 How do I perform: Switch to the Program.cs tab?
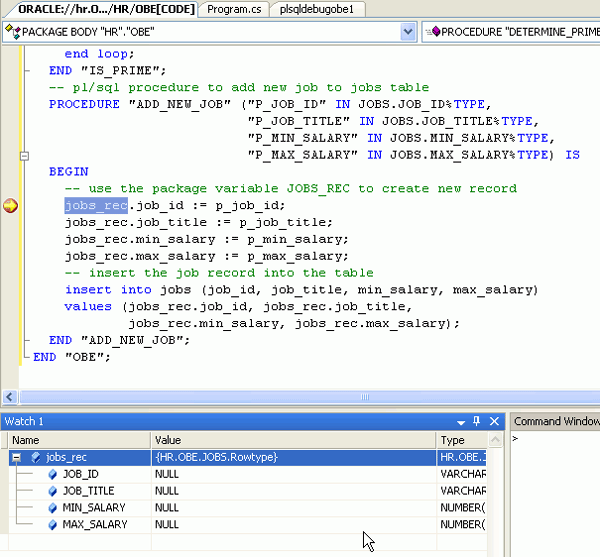tap(232, 9)
